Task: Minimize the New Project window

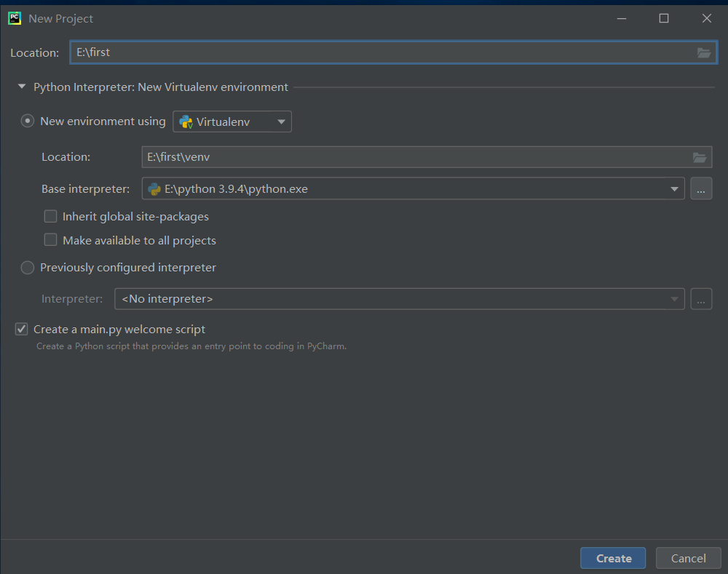Action: [622, 19]
